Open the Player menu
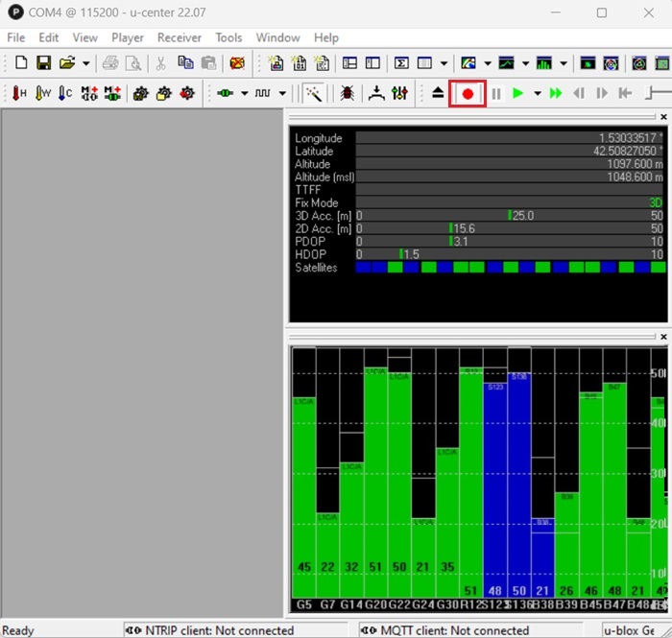The height and width of the screenshot is (638, 672). (128, 37)
